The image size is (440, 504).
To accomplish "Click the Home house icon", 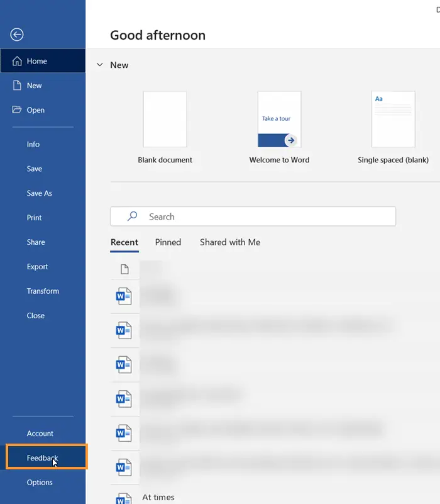I will (17, 61).
